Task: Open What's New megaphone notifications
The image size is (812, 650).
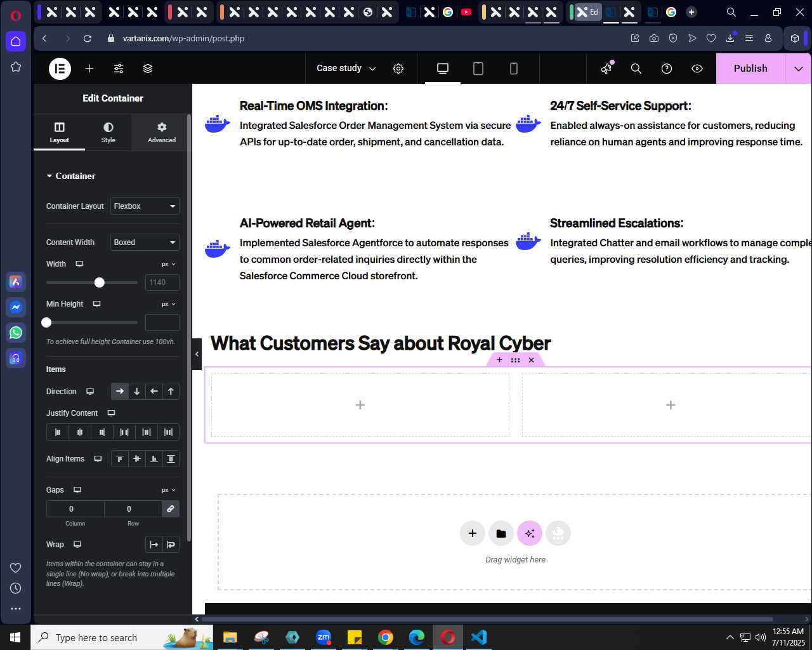Action: click(x=607, y=69)
